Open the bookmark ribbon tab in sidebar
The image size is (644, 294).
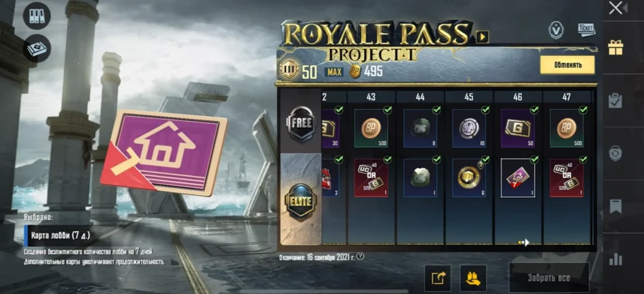click(615, 206)
